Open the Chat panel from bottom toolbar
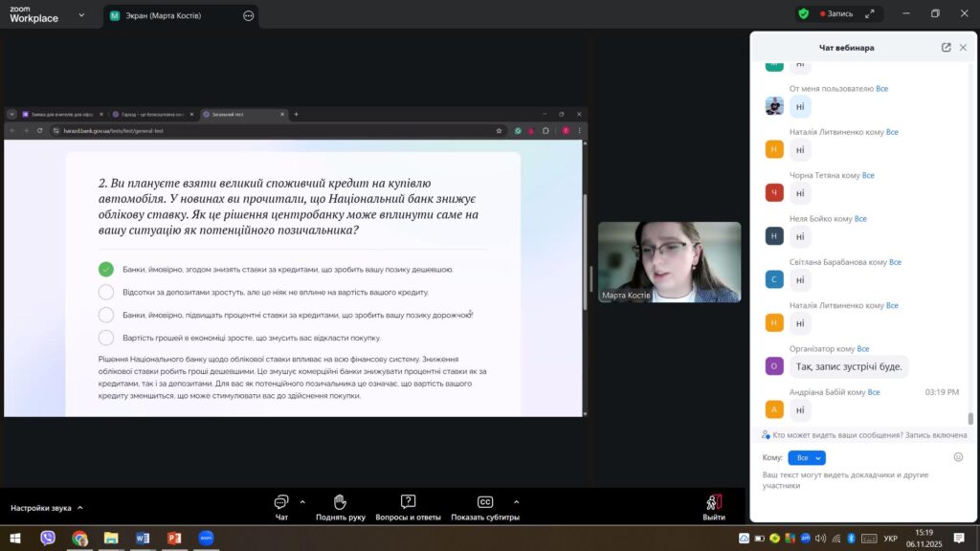The width and height of the screenshot is (980, 551). click(281, 502)
